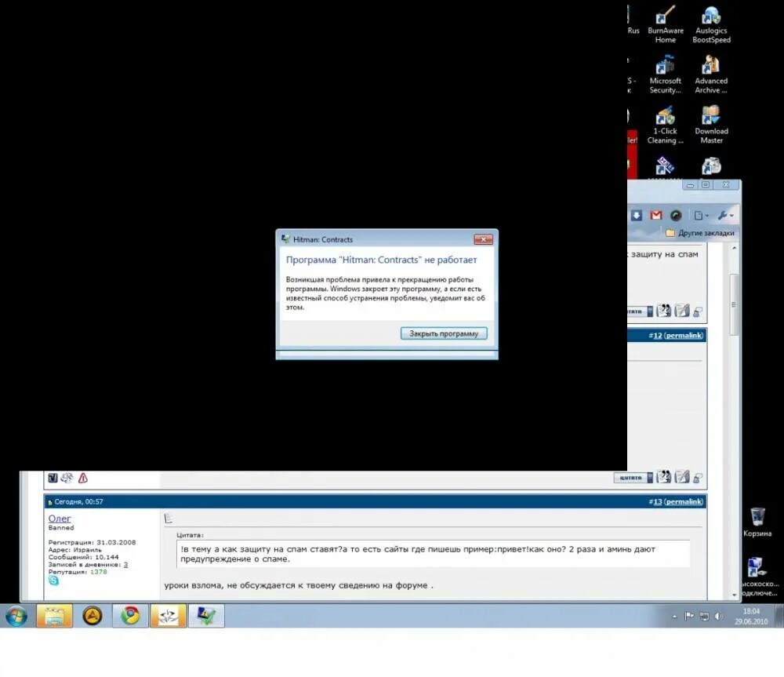
Task: Open the Другие закладки bookmarks folder
Action: point(700,233)
